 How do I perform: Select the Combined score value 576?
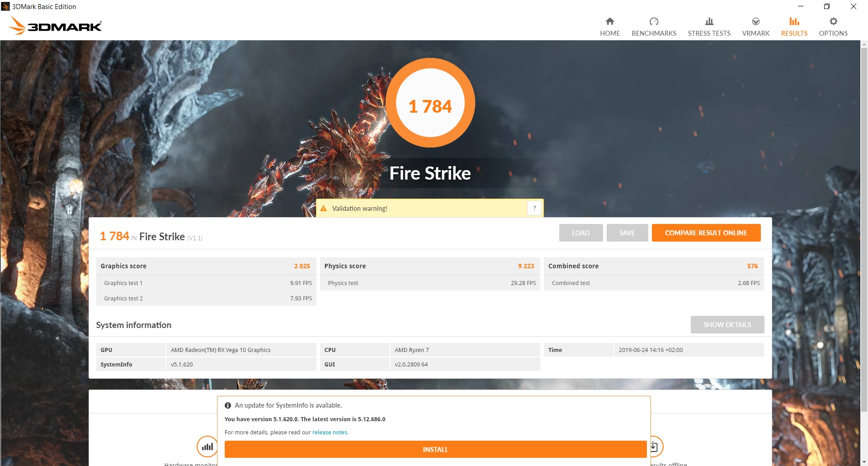752,266
